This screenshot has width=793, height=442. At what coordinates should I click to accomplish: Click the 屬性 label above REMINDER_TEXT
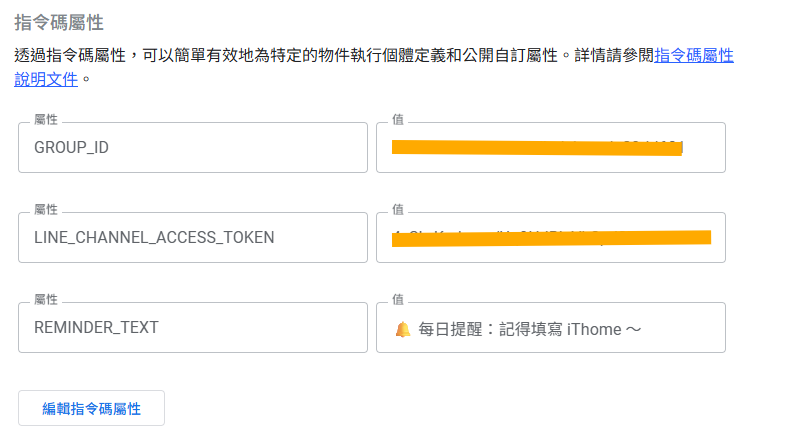click(x=46, y=299)
